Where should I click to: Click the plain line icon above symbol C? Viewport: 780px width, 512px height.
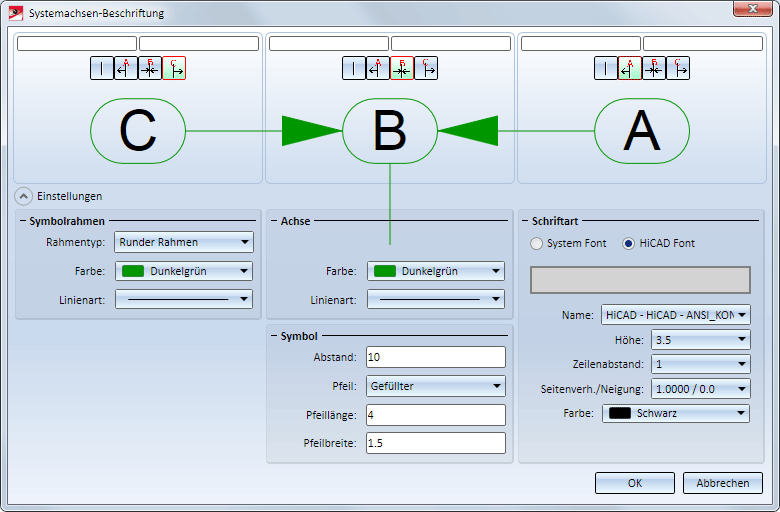102,68
